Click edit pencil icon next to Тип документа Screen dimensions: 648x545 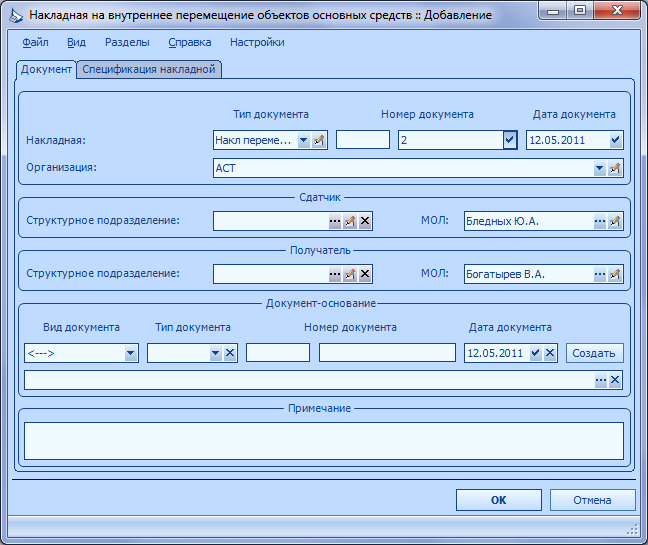319,140
